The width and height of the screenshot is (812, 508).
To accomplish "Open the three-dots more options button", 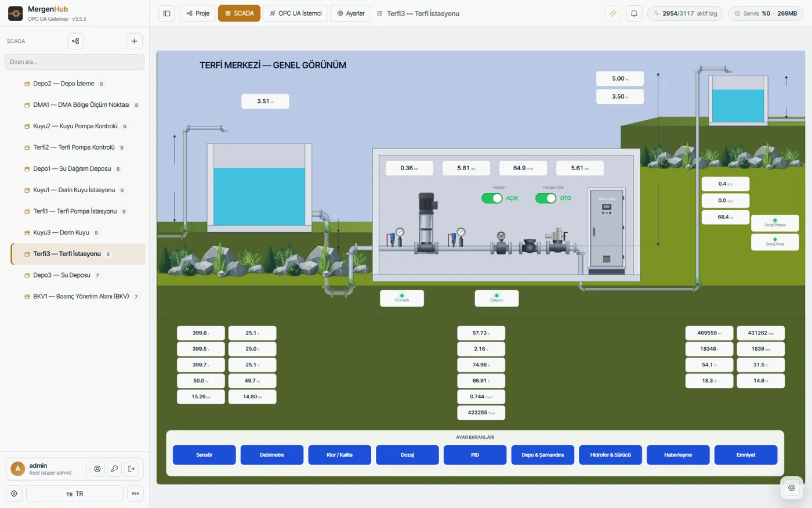I will point(135,493).
